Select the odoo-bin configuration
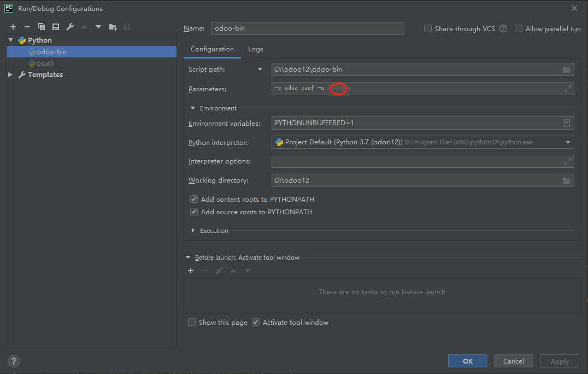The width and height of the screenshot is (588, 374). point(91,52)
